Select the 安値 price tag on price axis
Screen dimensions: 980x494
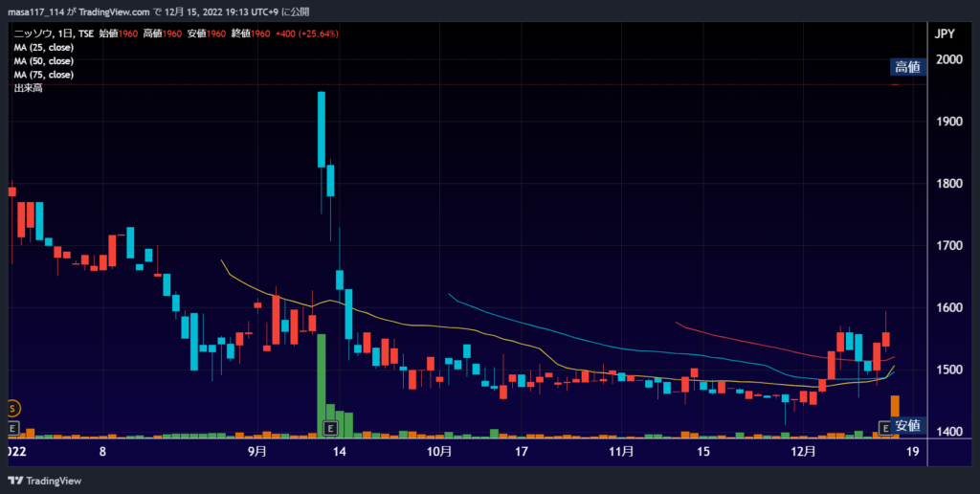(x=908, y=426)
